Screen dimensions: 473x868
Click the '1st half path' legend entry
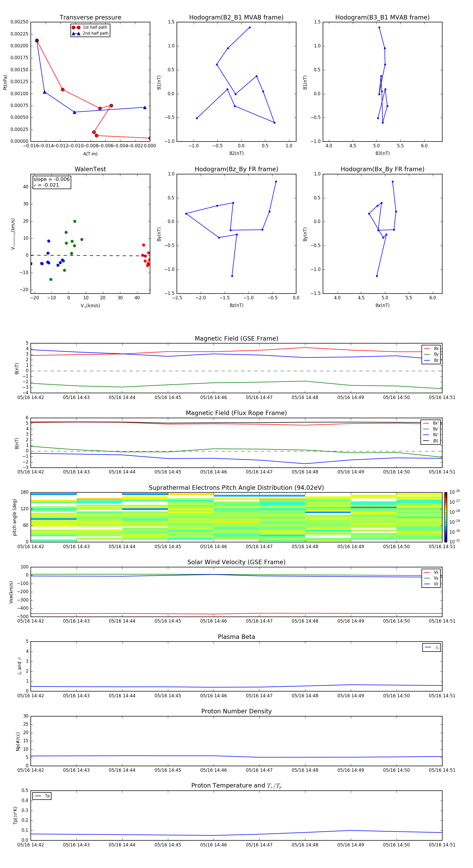coord(90,27)
